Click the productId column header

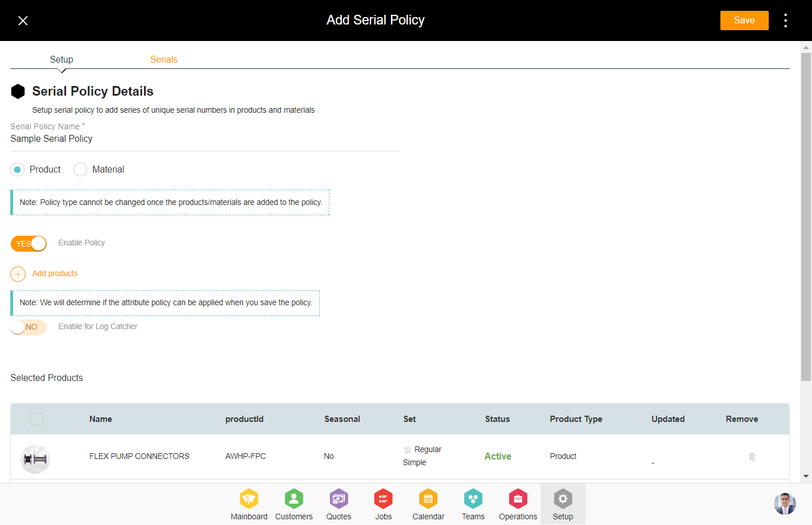click(x=244, y=419)
